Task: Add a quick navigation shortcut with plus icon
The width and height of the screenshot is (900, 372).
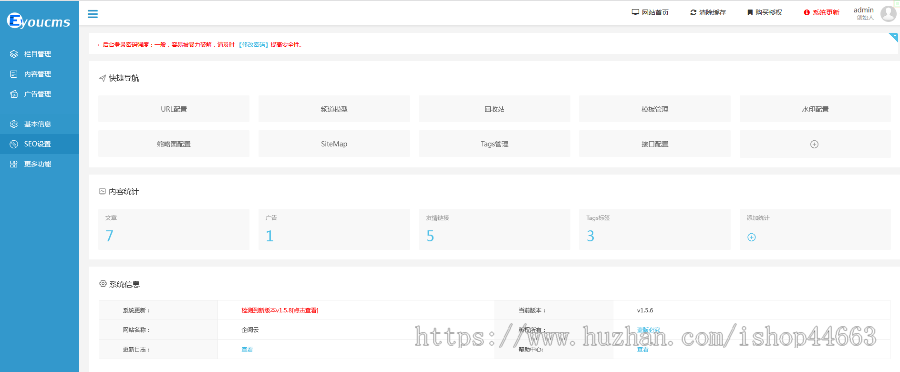Action: (x=814, y=144)
